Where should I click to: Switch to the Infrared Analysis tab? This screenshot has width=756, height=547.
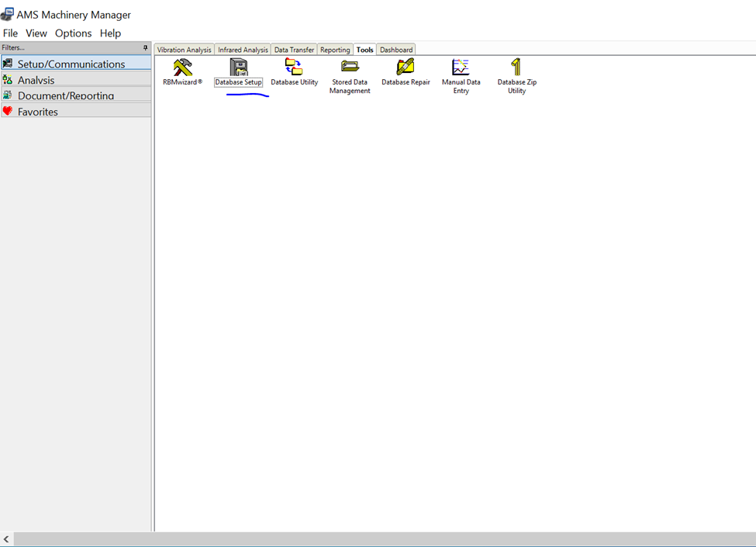pyautogui.click(x=243, y=50)
